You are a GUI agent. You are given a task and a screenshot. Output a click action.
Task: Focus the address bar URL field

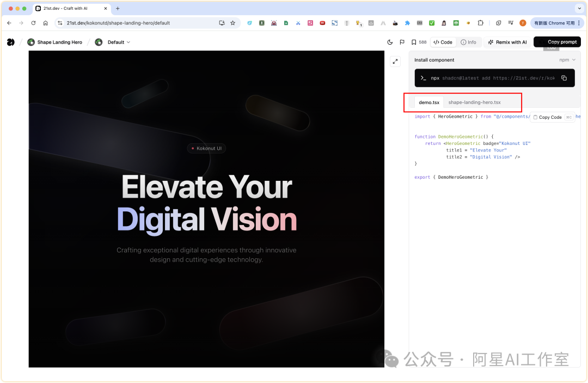point(118,23)
